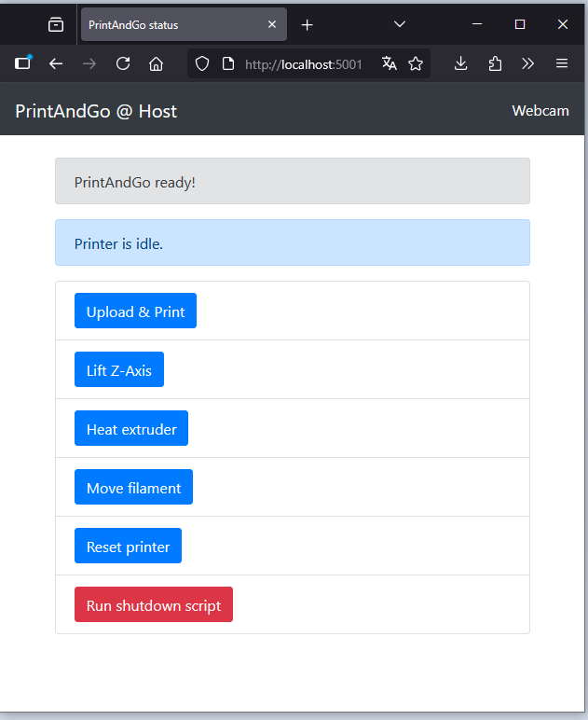Open Move filament action
588x720 pixels.
click(x=134, y=487)
